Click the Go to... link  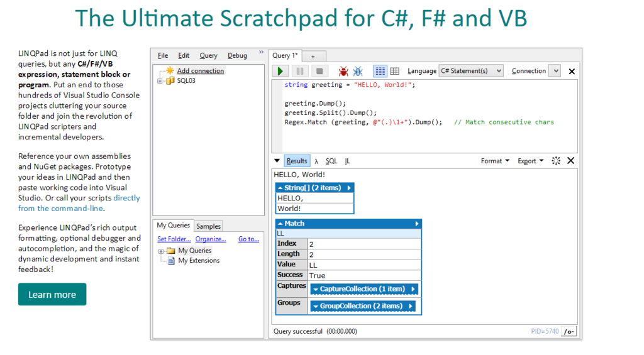tap(248, 239)
